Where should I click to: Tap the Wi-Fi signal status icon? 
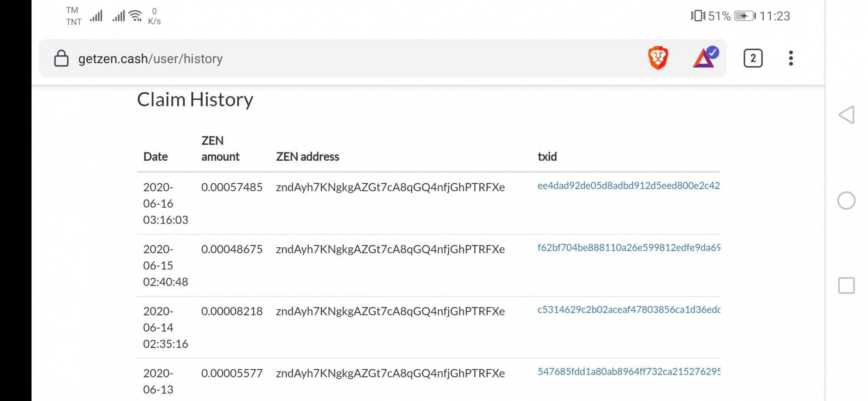pos(136,16)
